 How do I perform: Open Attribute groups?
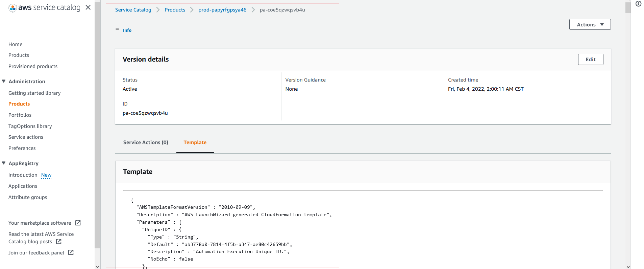tap(28, 197)
